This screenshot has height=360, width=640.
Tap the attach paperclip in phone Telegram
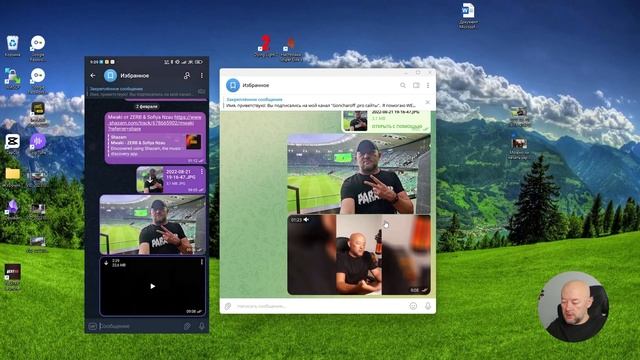(187, 326)
